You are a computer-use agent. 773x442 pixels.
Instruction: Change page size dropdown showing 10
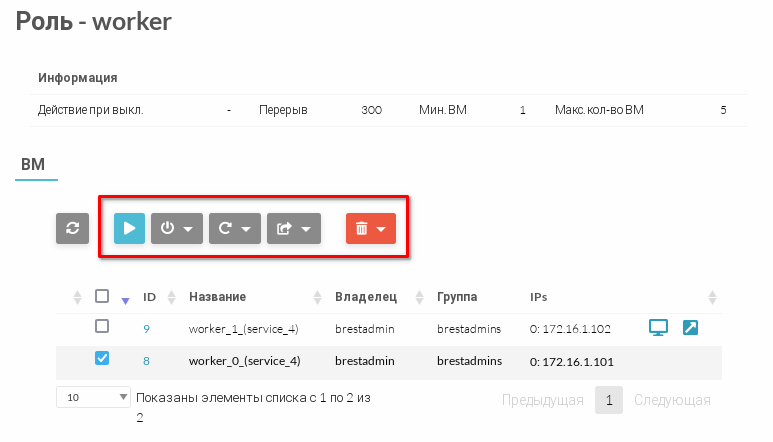[93, 397]
